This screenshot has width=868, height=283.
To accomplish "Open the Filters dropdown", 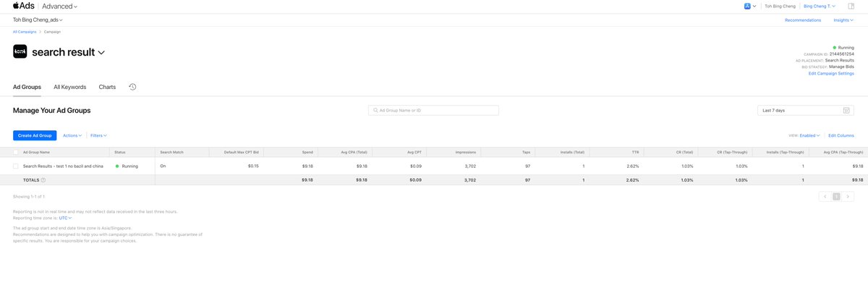I will click(98, 135).
